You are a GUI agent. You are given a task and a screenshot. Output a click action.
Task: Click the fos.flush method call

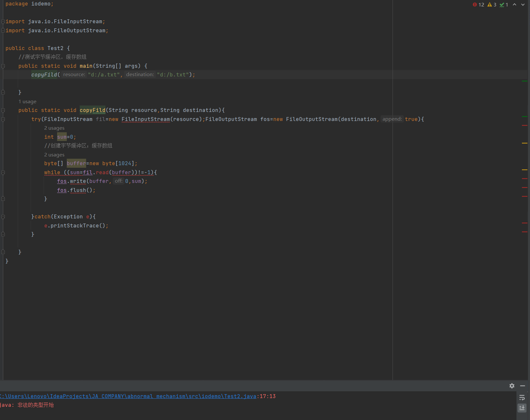(78, 190)
